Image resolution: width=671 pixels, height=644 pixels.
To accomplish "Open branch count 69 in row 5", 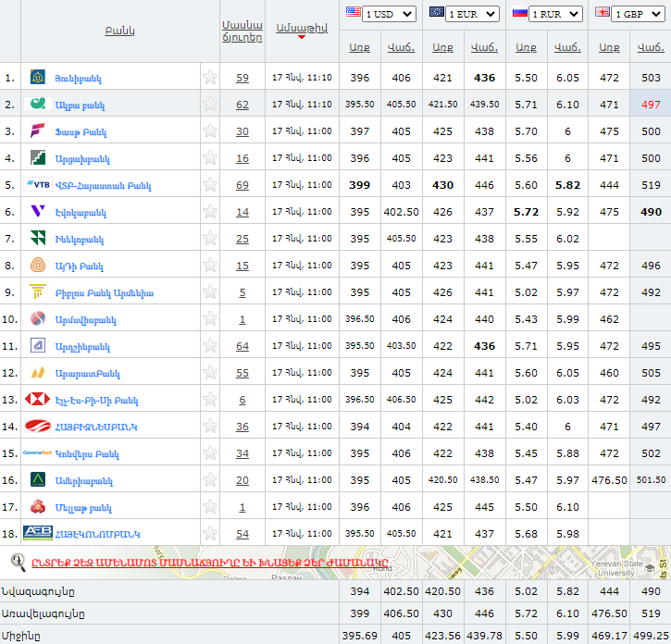I will coord(242,185).
